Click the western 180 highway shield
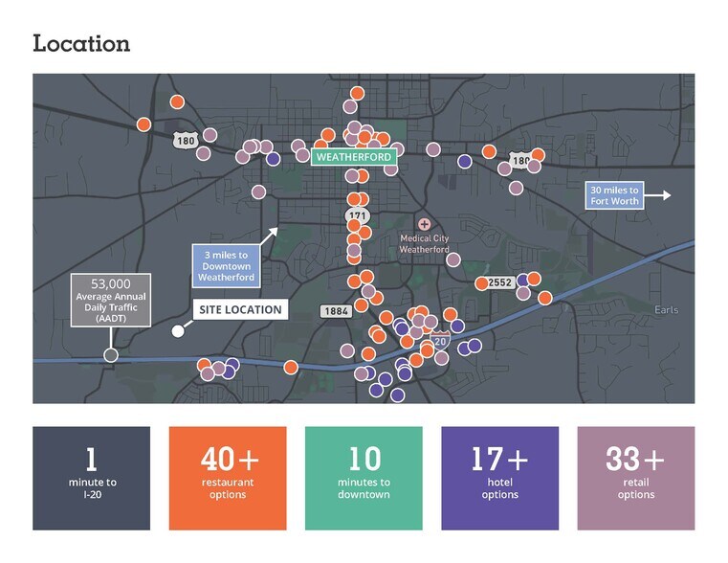Screen dimensions: 728x563 pos(186,141)
